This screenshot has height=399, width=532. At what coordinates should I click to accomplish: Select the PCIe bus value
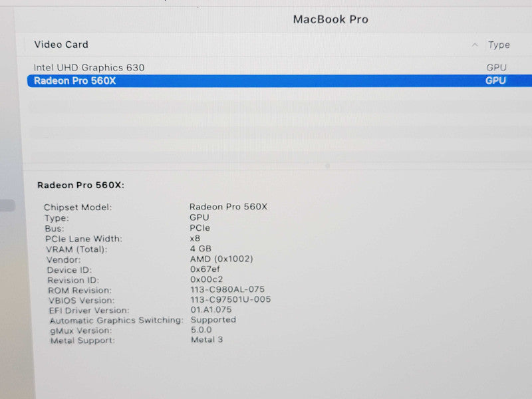click(x=200, y=228)
